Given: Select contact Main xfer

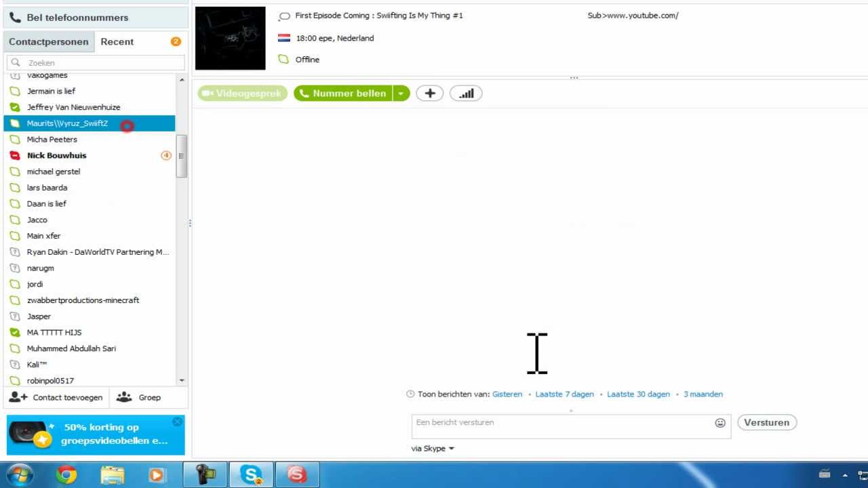Looking at the screenshot, I should pyautogui.click(x=90, y=236).
